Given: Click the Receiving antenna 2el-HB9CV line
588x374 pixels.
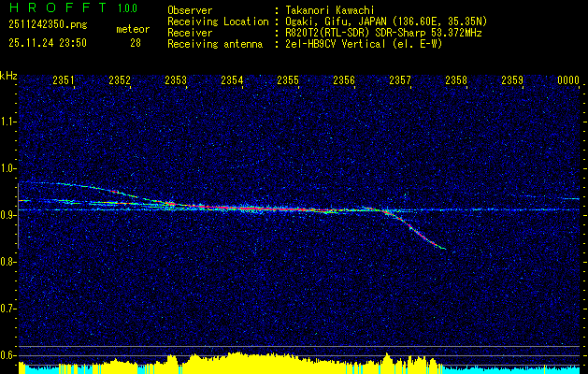Looking at the screenshot, I should click(362, 44).
